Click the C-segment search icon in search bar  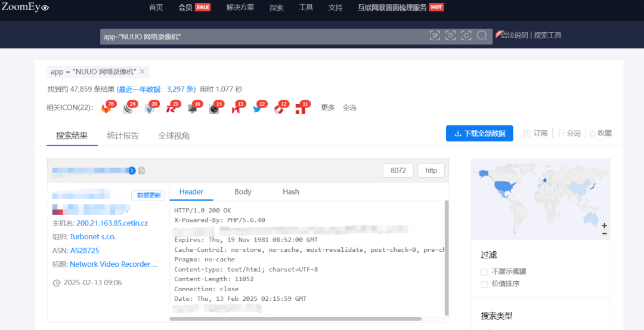[466, 36]
